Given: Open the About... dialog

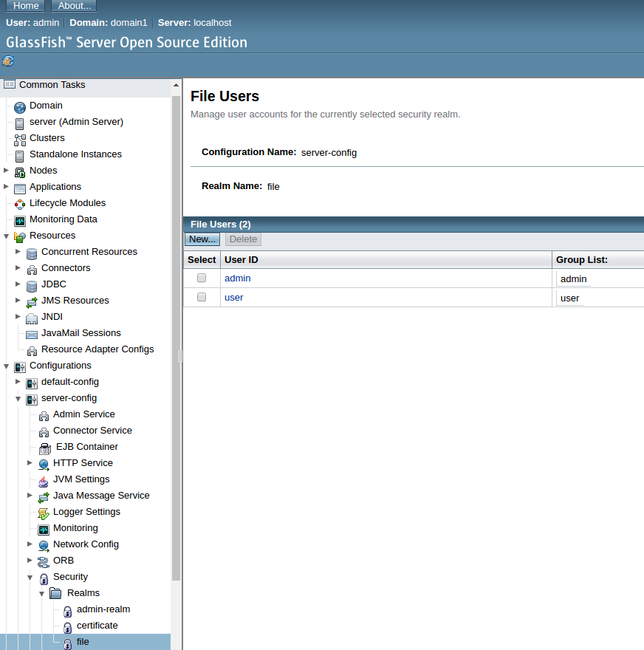Looking at the screenshot, I should tap(74, 5).
